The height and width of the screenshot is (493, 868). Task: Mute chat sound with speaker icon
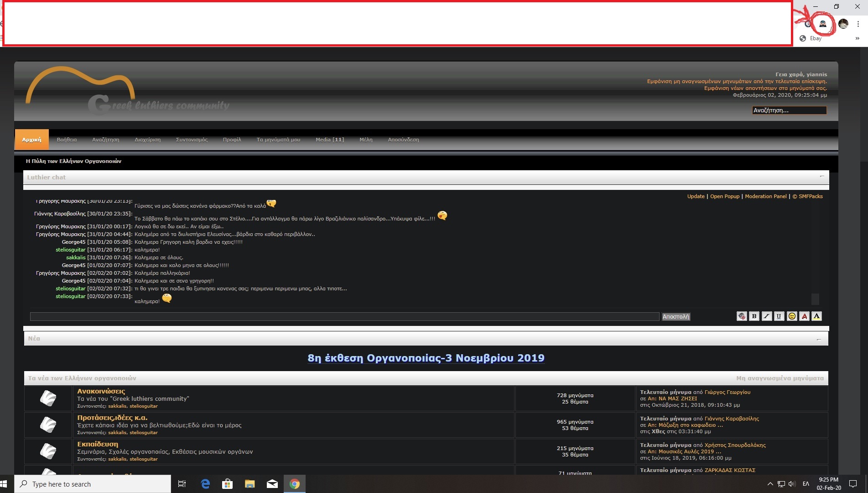742,316
